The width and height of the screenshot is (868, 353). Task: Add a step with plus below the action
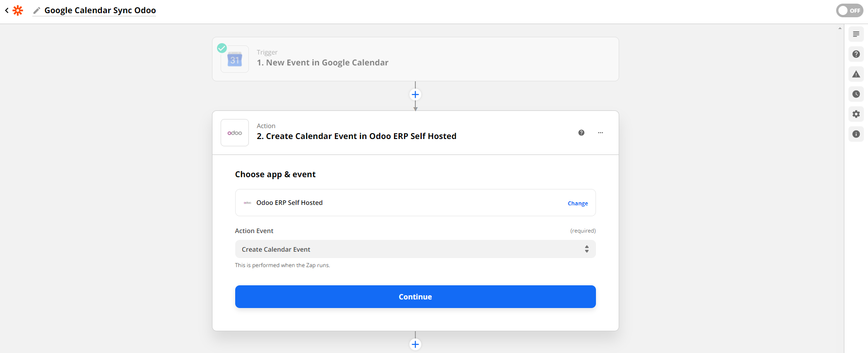click(415, 344)
